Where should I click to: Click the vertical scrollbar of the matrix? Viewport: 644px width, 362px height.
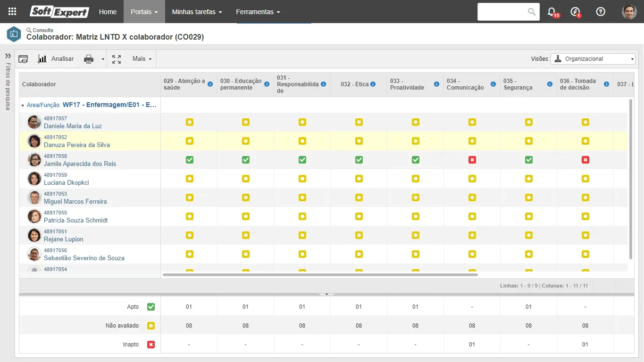tap(631, 179)
